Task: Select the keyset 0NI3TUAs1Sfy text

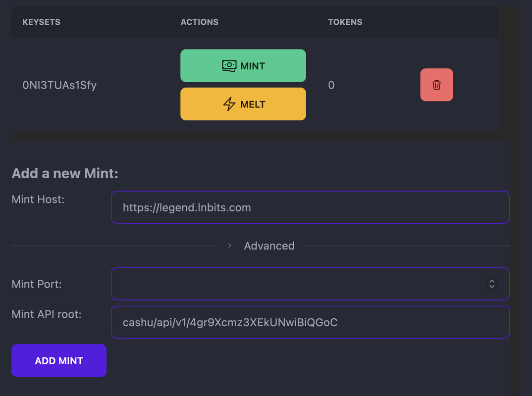Action: click(x=59, y=85)
